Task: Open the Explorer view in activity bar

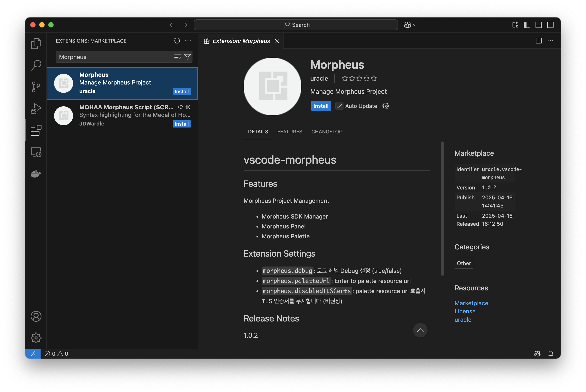Action: click(x=36, y=44)
